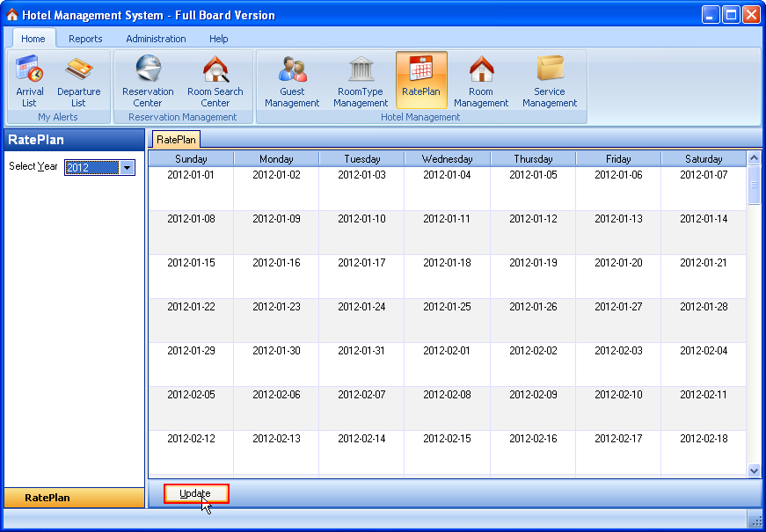Open the Administration ribbon tab

(x=156, y=39)
